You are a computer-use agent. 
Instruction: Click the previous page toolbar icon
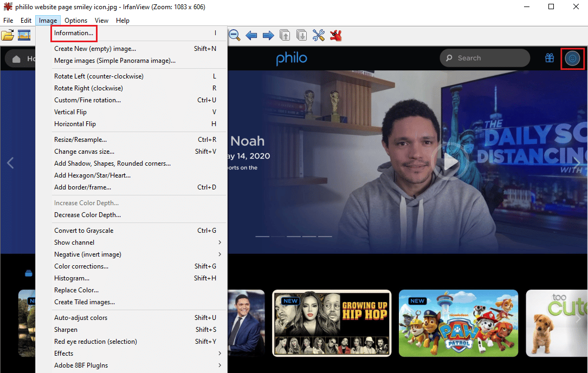285,36
